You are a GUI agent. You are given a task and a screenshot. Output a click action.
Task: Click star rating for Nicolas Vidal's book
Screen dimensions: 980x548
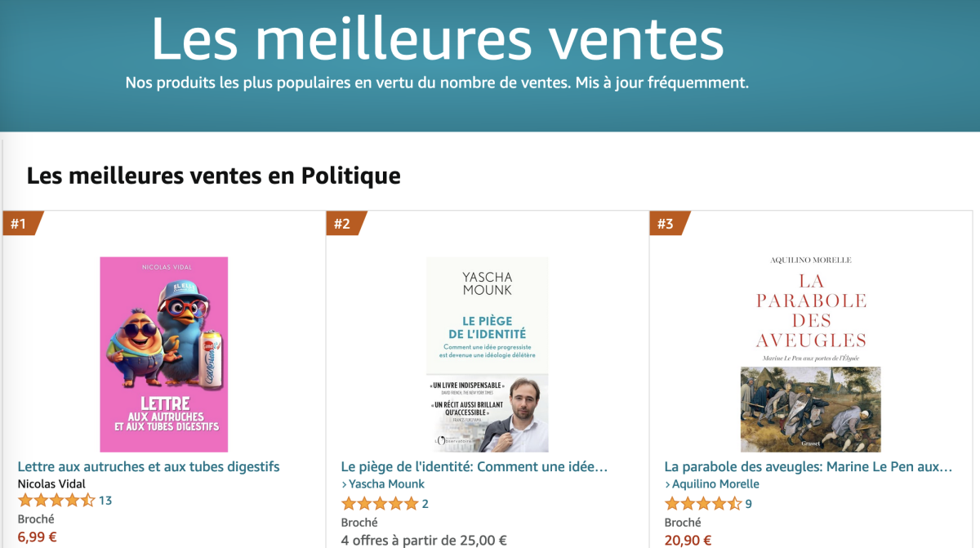point(56,501)
